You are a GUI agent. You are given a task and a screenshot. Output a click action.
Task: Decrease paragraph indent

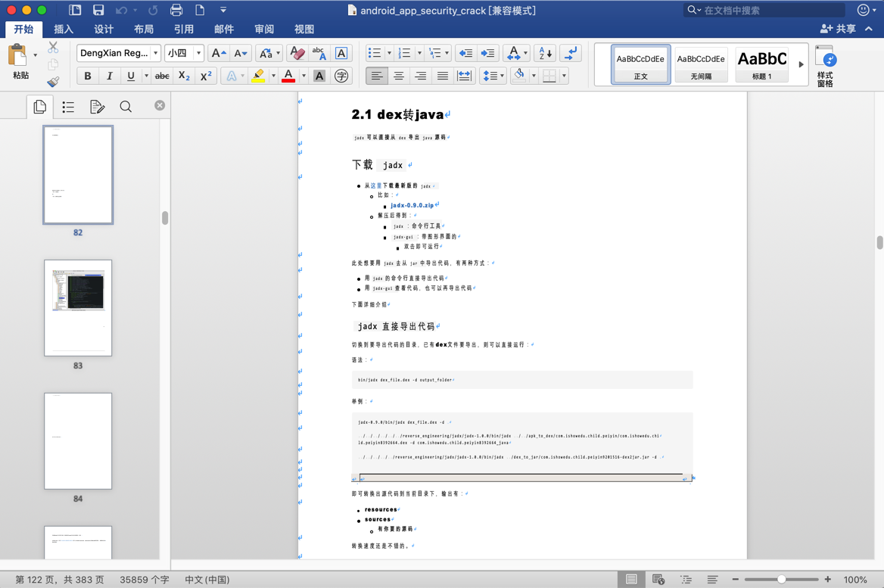(x=465, y=53)
